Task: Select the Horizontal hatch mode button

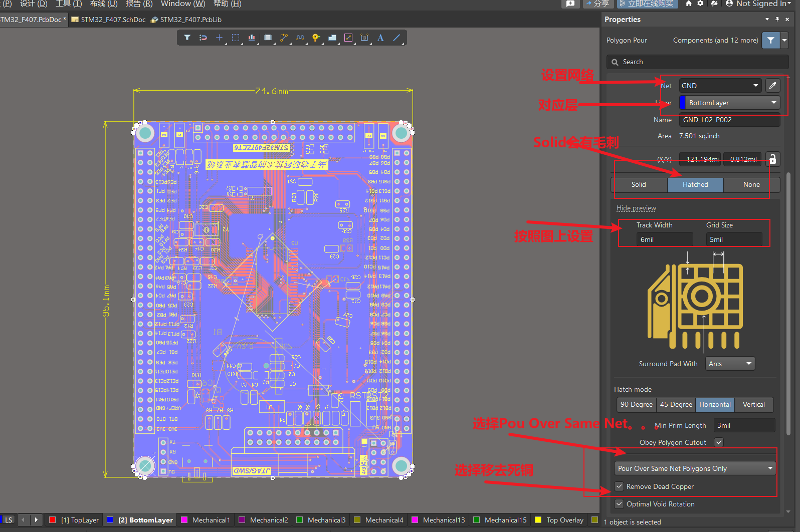Action: 715,404
